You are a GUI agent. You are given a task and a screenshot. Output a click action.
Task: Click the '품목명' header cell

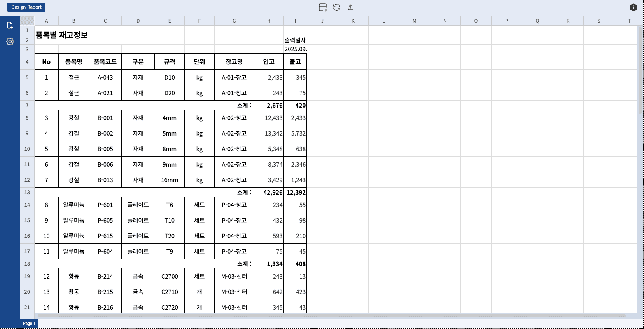[x=74, y=62]
